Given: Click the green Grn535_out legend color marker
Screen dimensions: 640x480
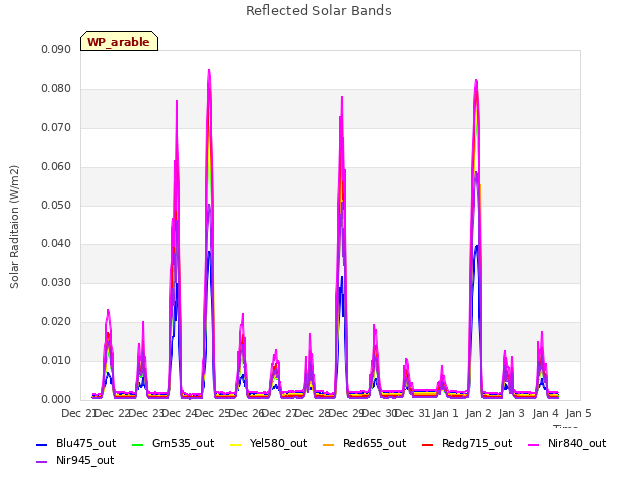Looking at the screenshot, I should pyautogui.click(x=138, y=444).
